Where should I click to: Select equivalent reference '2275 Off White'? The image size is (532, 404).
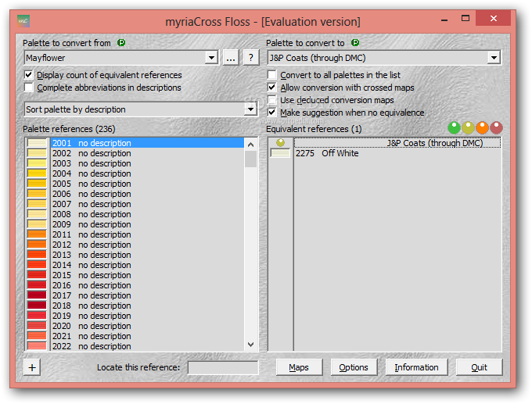(397, 153)
